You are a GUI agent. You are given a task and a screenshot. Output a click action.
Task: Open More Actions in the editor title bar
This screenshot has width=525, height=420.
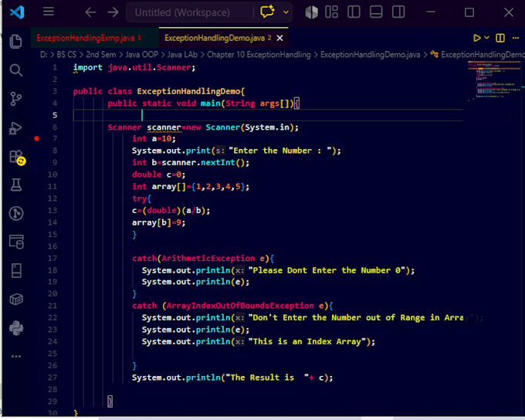[x=516, y=38]
